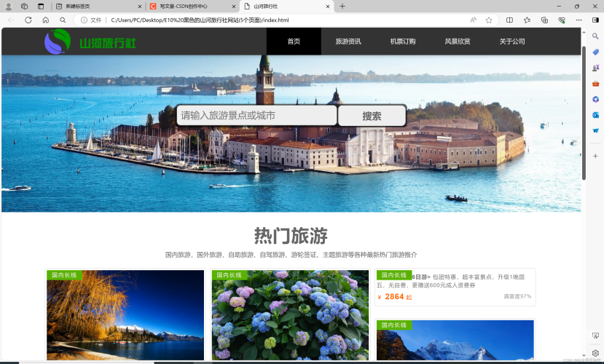Switch to the CSDN writing tab
Image resolution: width=604 pixels, height=364 pixels.
click(x=192, y=6)
